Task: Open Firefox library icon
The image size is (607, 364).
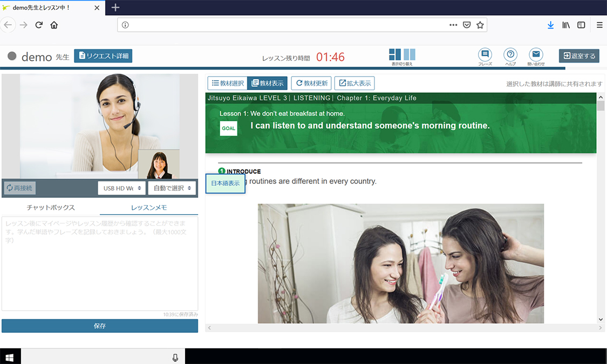Action: (566, 25)
